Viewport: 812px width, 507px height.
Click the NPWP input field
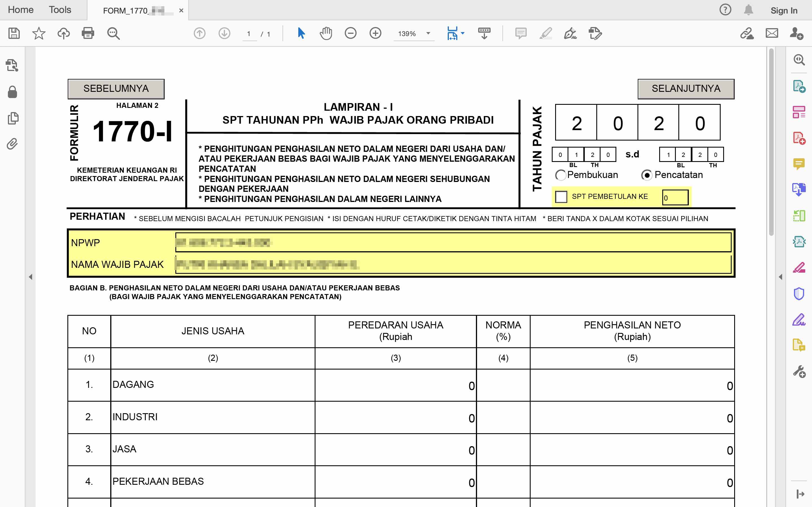click(453, 243)
